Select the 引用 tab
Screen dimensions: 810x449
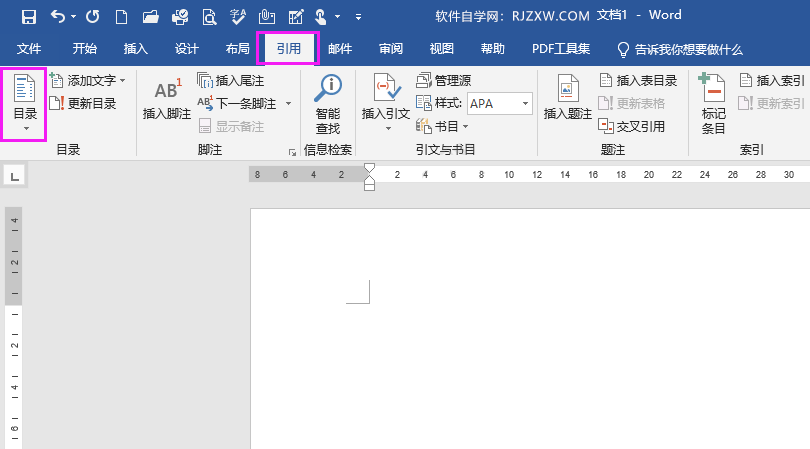[288, 49]
